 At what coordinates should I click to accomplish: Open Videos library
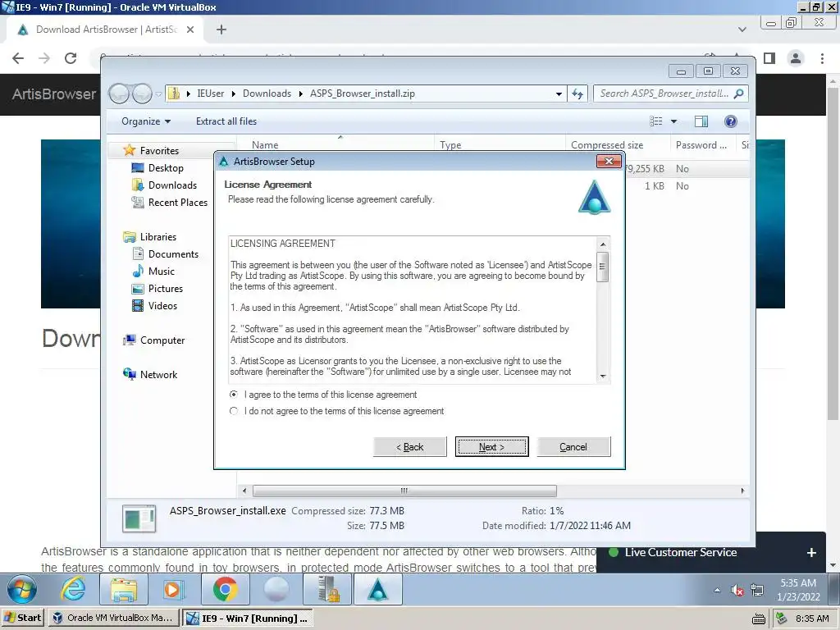[162, 305]
